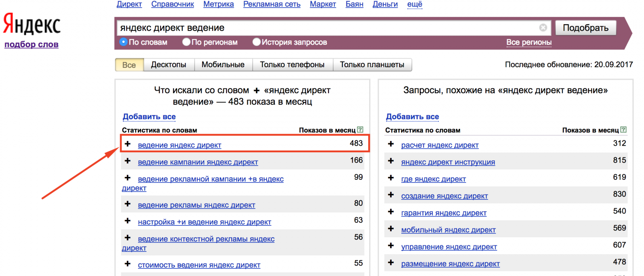The height and width of the screenshot is (276, 644).
Task: Open help icon beside right 'Показов в месяц'
Action: point(623,130)
